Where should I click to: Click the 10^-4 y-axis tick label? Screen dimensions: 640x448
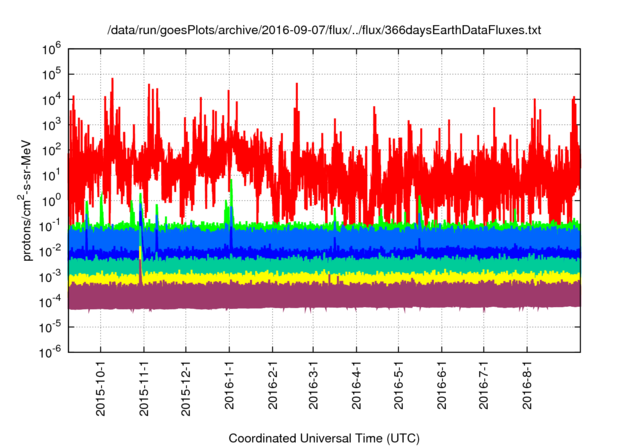click(x=50, y=302)
